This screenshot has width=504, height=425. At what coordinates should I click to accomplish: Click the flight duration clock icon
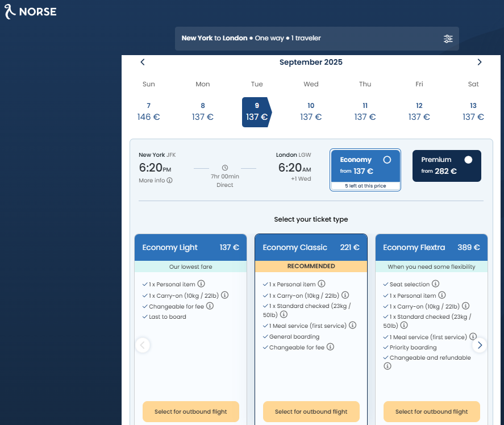pyautogui.click(x=224, y=168)
